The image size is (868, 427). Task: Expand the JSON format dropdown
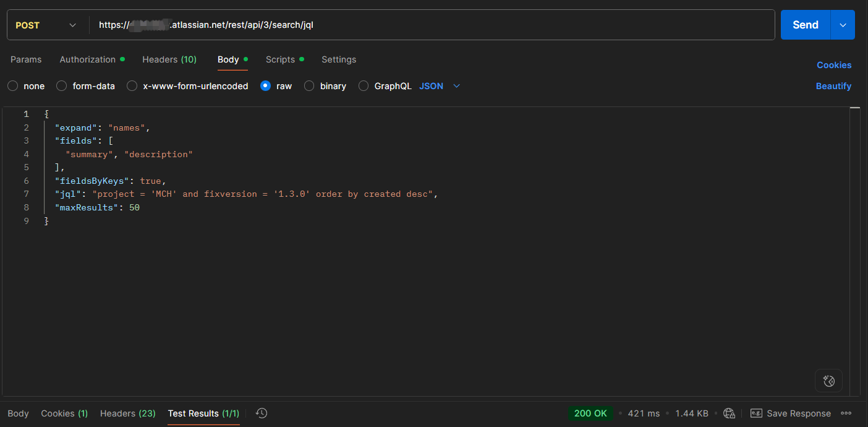(x=440, y=86)
